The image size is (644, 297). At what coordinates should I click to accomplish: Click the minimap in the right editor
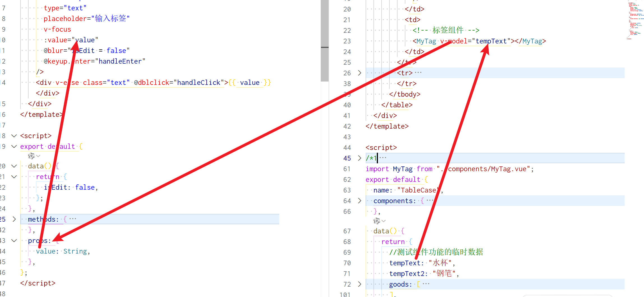point(635,20)
